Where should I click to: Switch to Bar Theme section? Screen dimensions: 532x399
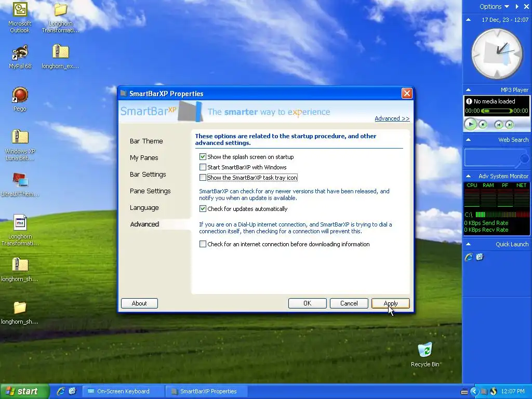[146, 141]
